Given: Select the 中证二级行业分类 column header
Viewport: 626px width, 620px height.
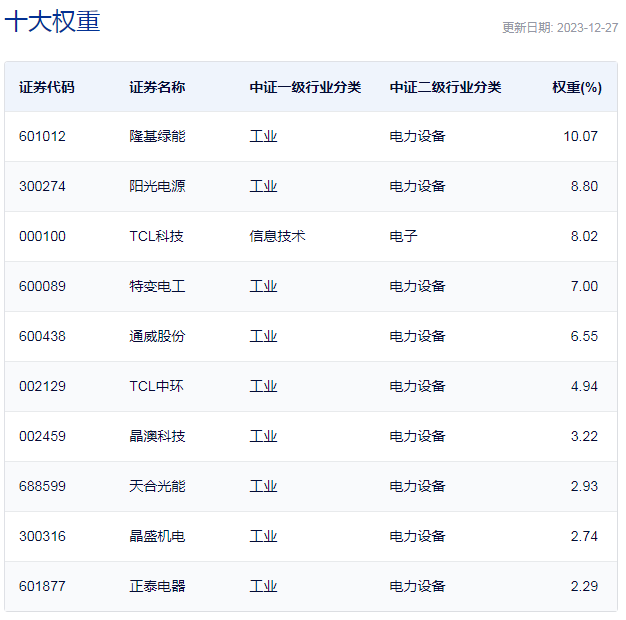Looking at the screenshot, I should pyautogui.click(x=445, y=87).
